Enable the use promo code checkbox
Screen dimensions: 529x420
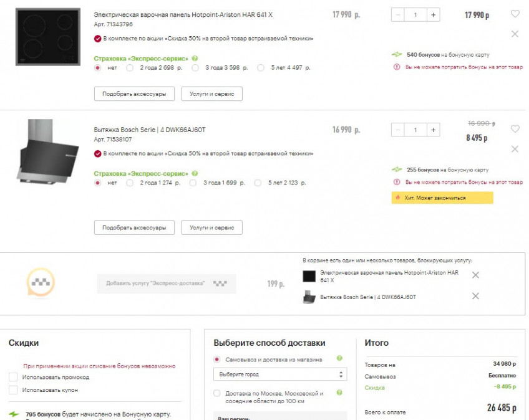coord(13,377)
